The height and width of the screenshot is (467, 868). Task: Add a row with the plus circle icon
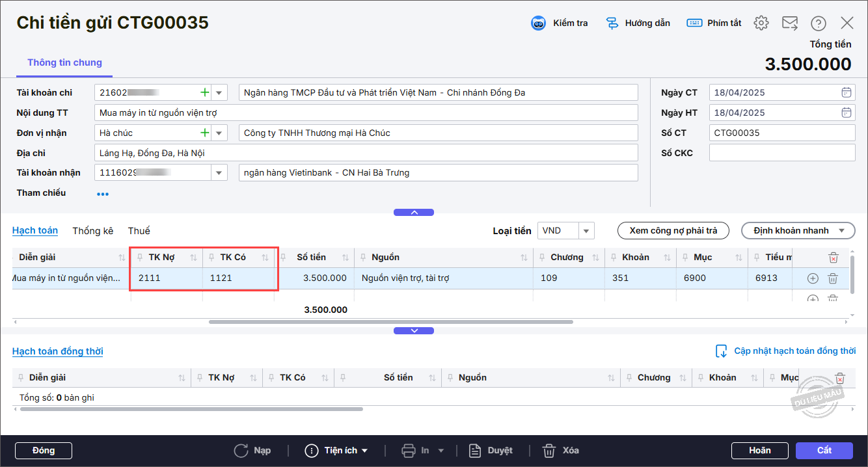812,278
